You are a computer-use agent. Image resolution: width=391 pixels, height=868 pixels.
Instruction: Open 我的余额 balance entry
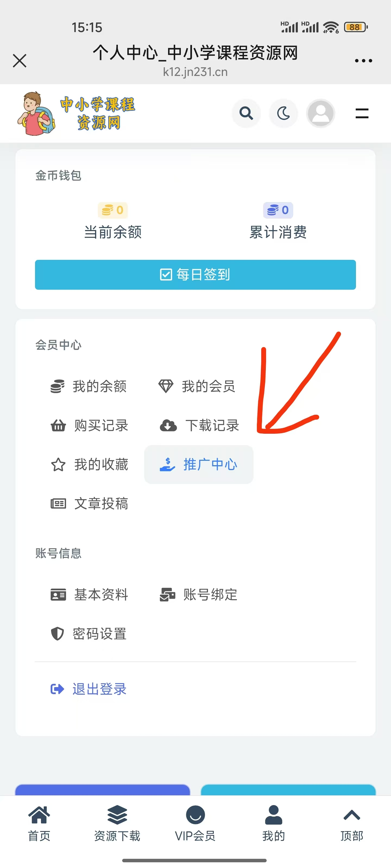[89, 386]
